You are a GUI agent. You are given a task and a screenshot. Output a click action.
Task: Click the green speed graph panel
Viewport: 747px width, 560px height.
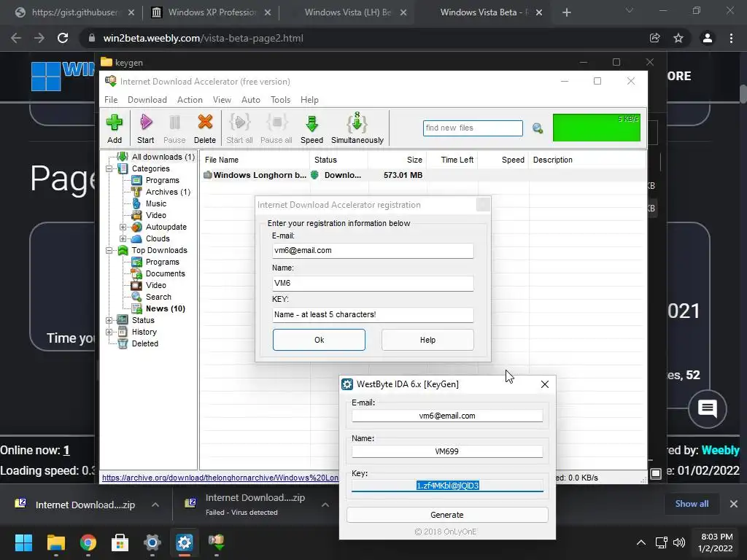tap(597, 128)
